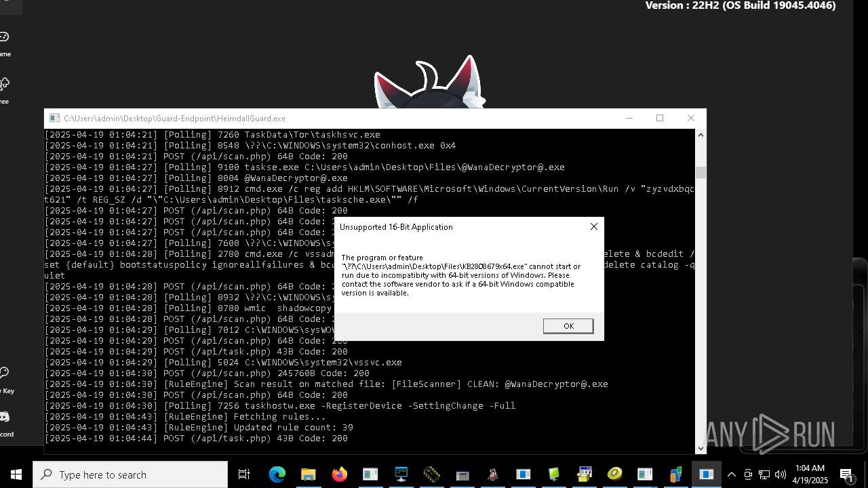Click the 'cmd.exe /c reg add HKLM' log line

pos(370,194)
